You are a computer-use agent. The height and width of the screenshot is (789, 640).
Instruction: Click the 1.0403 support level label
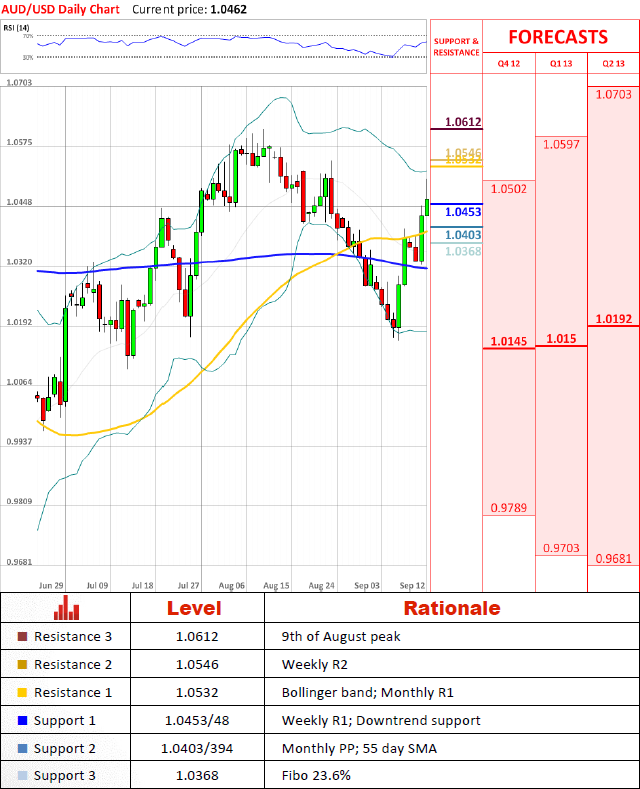463,235
